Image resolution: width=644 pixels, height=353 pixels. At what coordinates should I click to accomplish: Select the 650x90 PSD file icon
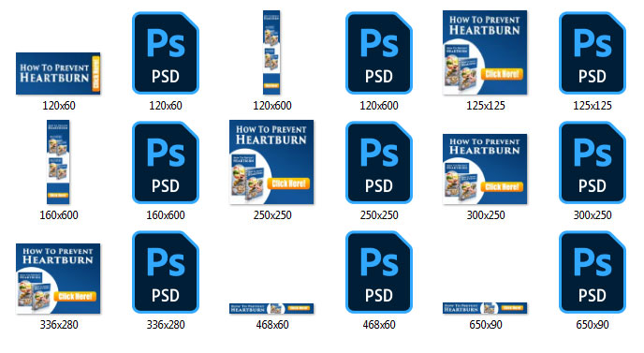pos(593,272)
